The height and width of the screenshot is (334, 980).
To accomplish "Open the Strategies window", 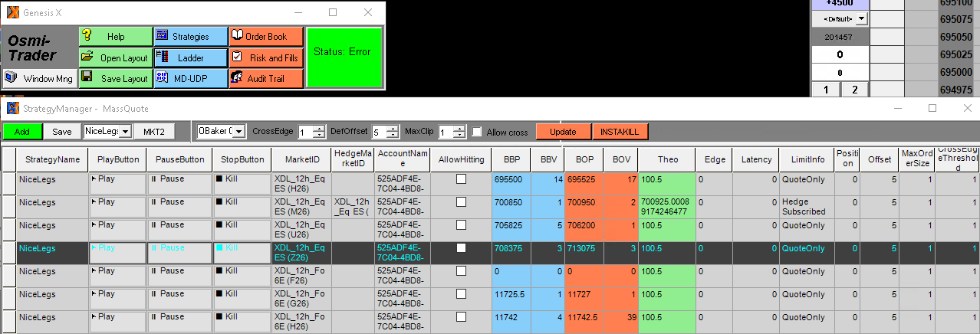I will [190, 37].
